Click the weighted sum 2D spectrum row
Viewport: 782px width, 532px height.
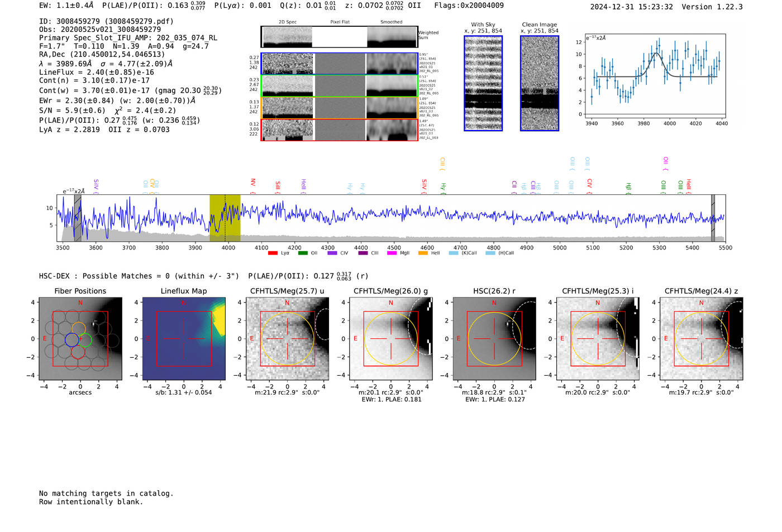click(x=339, y=37)
